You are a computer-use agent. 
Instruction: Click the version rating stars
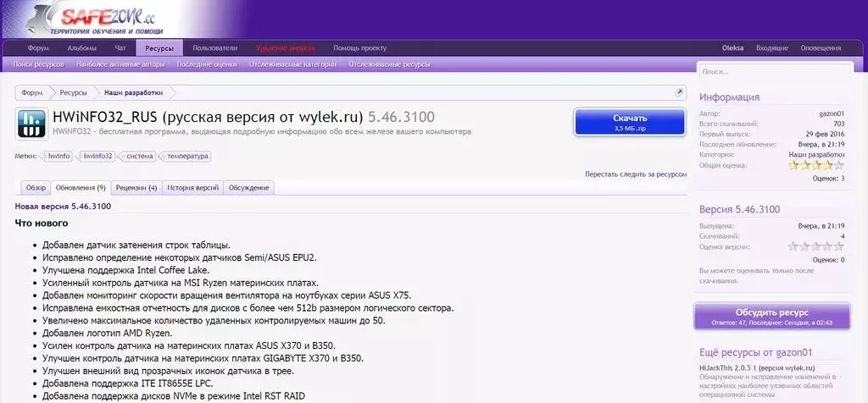pyautogui.click(x=816, y=246)
